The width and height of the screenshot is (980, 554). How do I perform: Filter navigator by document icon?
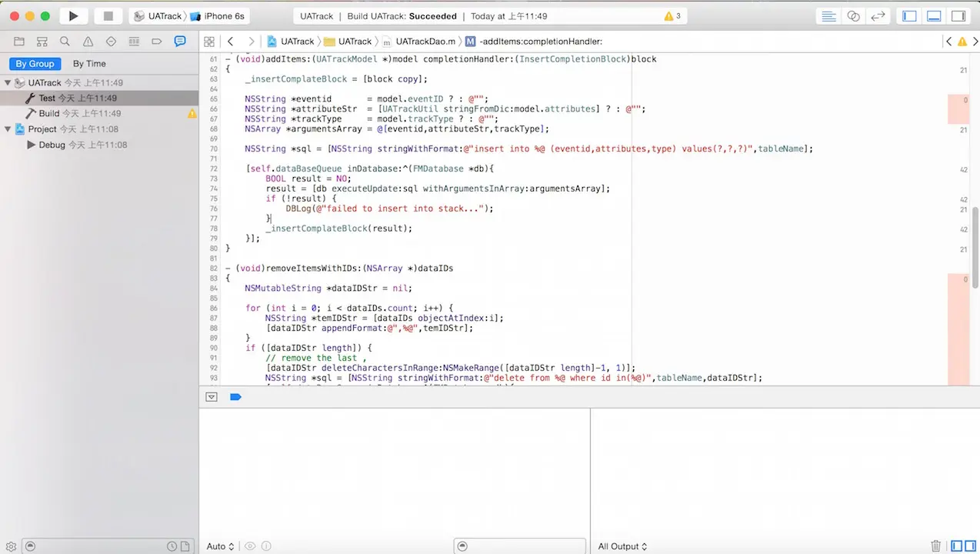(x=187, y=546)
